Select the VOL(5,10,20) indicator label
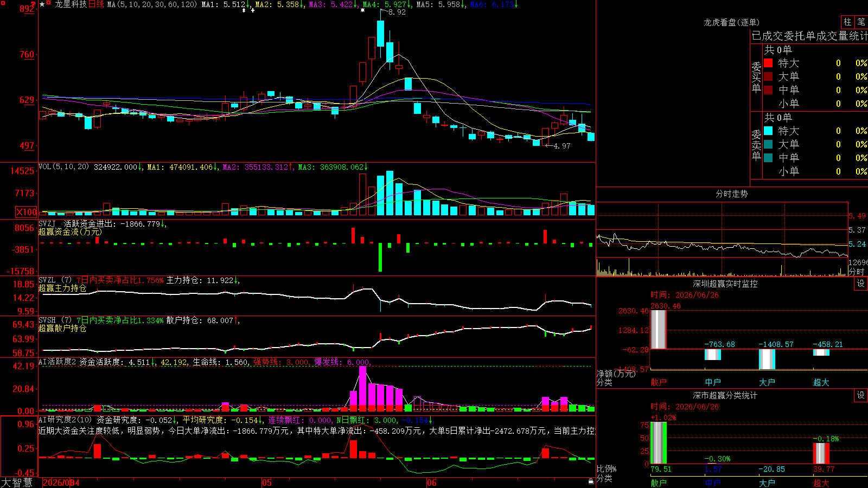The width and height of the screenshot is (868, 488). (64, 167)
